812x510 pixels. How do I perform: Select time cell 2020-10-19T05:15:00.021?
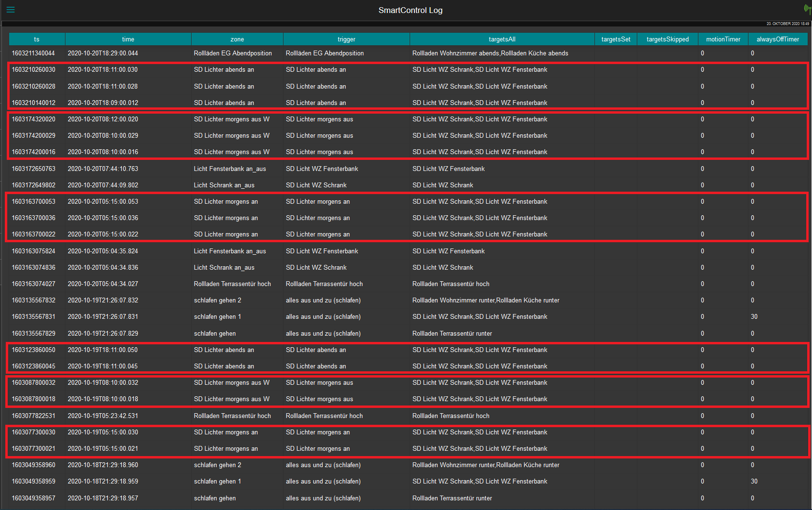click(x=103, y=448)
